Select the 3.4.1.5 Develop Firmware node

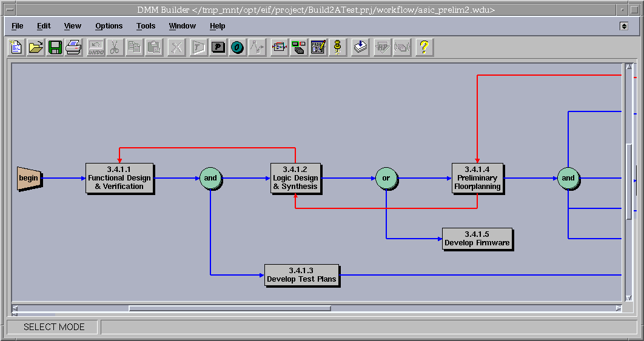click(477, 239)
